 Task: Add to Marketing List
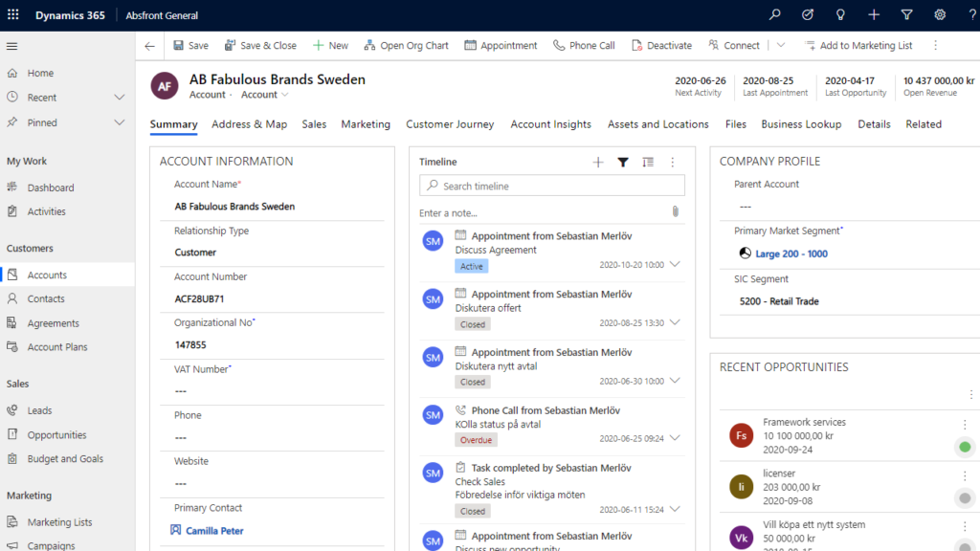click(858, 46)
